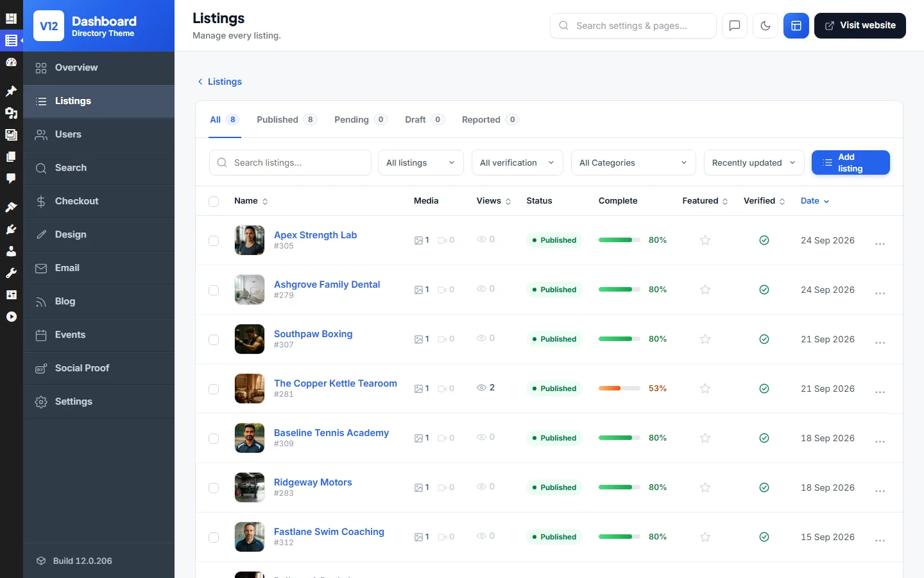Check the Baseline Tennis Academy row checkbox
924x578 pixels.
point(214,439)
